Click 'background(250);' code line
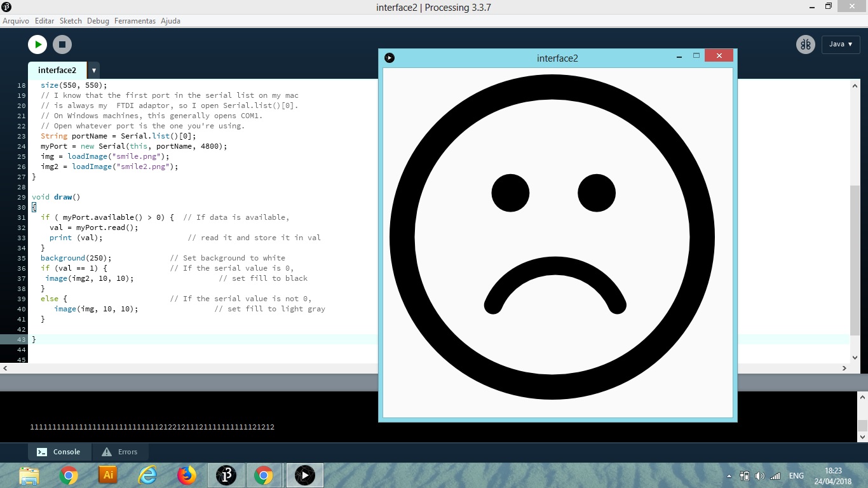Screen dimensions: 868x488 [x=76, y=258]
